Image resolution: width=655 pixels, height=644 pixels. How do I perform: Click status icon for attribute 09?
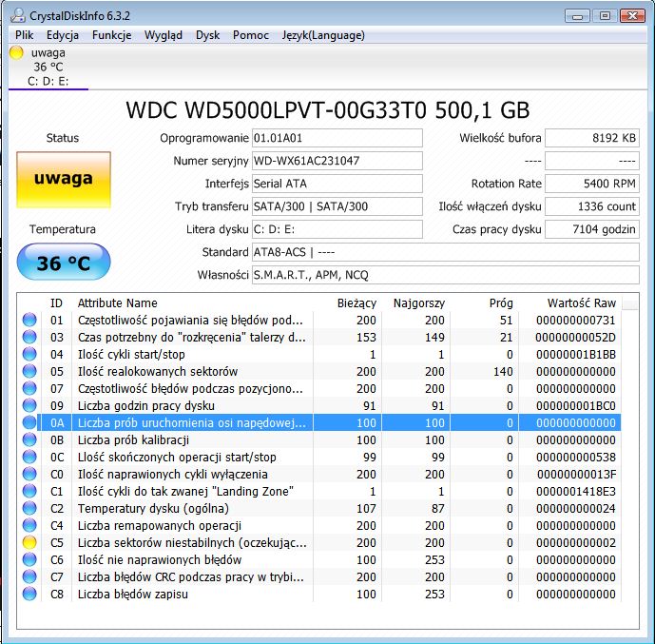pyautogui.click(x=29, y=405)
